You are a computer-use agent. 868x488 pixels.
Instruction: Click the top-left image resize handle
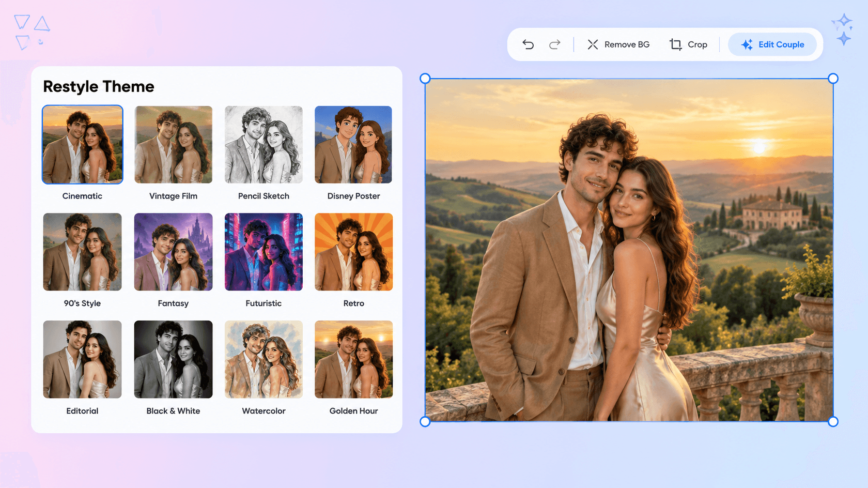425,79
